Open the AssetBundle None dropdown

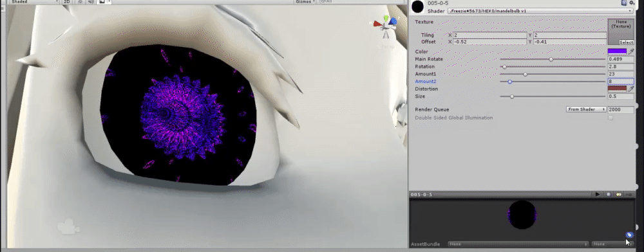pyautogui.click(x=518, y=244)
